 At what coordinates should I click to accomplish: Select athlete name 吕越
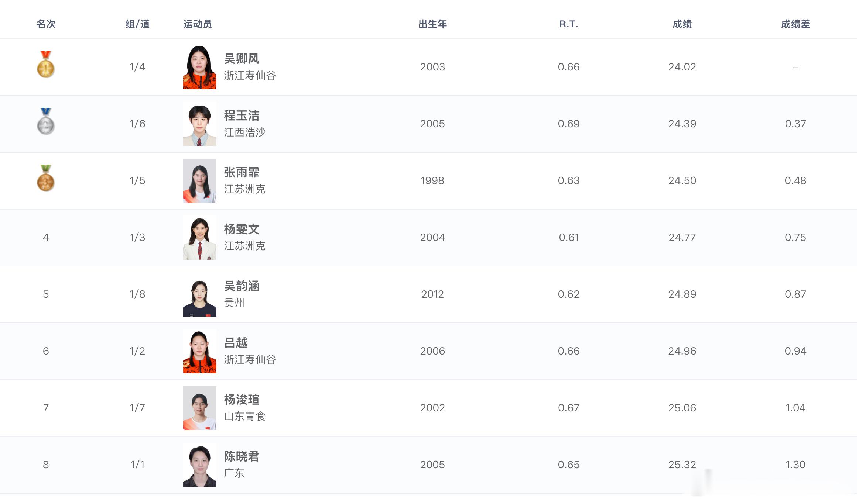pos(236,343)
